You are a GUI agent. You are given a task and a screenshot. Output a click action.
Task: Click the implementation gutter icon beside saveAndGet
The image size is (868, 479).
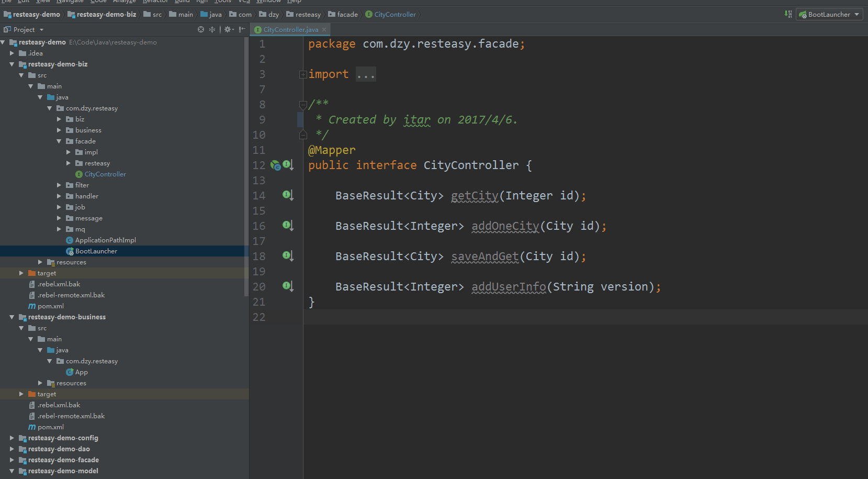click(288, 256)
